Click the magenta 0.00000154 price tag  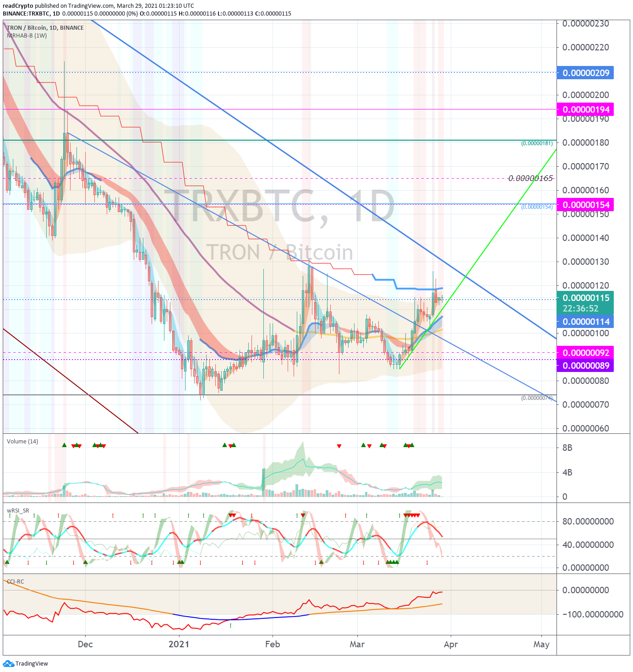point(585,205)
